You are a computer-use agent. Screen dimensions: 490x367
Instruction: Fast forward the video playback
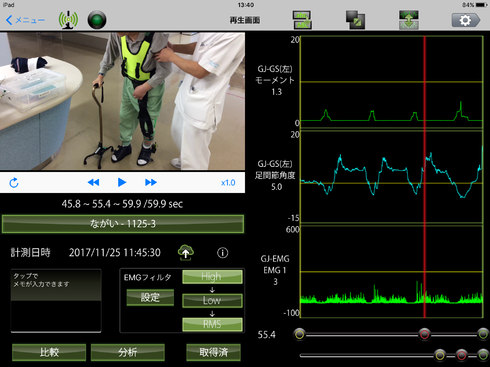pyautogui.click(x=151, y=182)
